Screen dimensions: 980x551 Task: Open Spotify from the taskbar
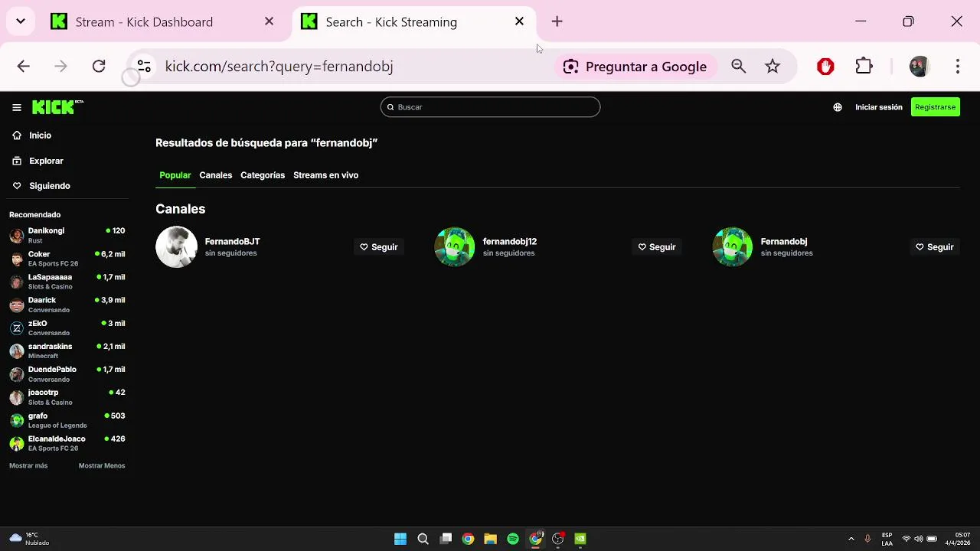click(x=513, y=539)
